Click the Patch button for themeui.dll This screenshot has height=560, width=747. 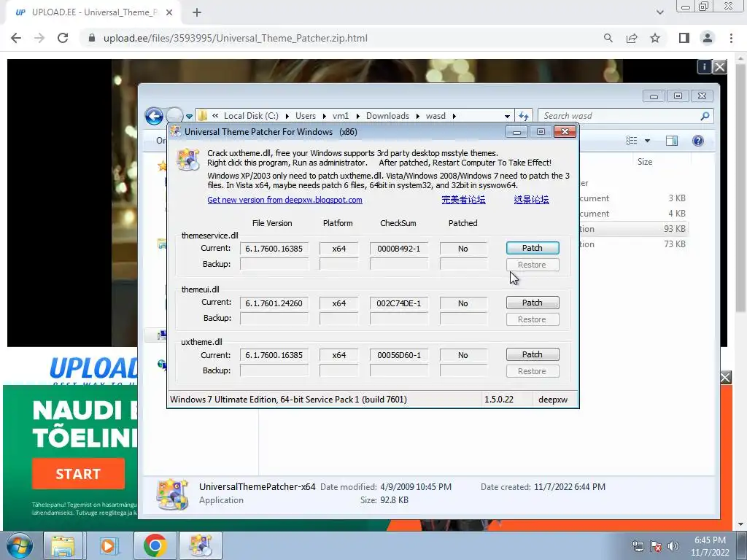point(532,303)
